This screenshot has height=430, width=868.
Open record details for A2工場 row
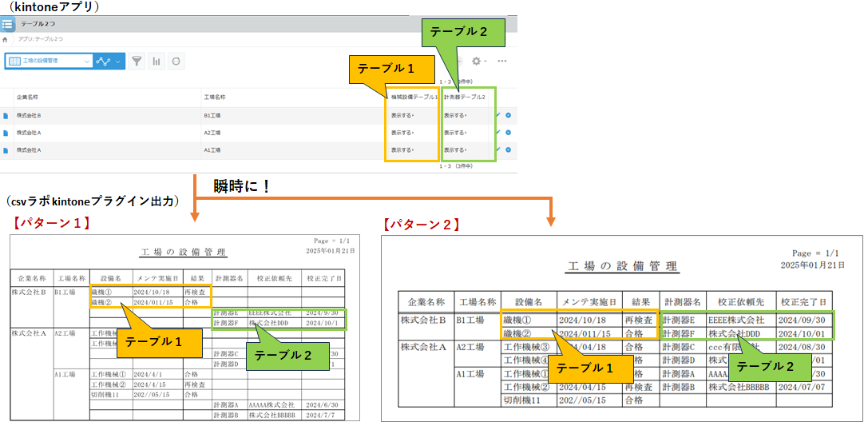6,133
